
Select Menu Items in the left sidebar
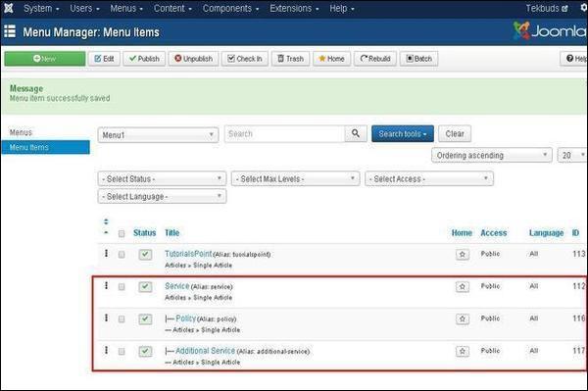point(45,147)
